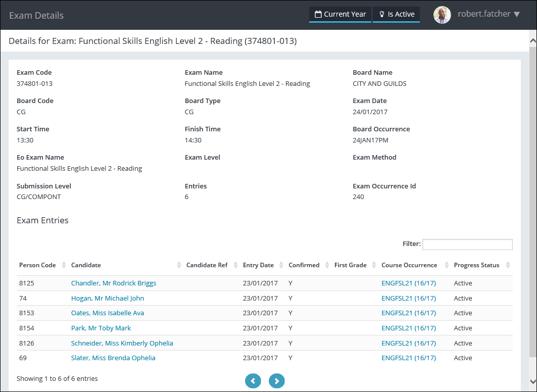Sort by Progress Status column arrows
The height and width of the screenshot is (392, 537).
pyautogui.click(x=508, y=265)
